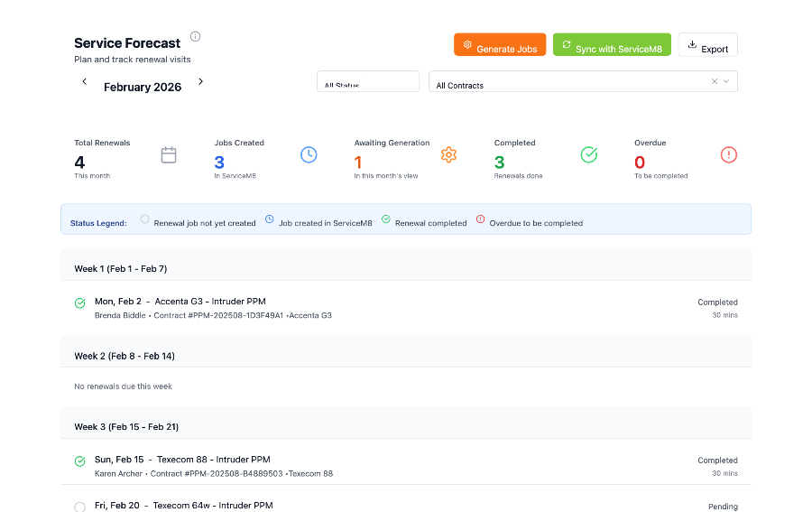Open the All Status filter dropdown
Viewport: 812px width, 512px height.
click(368, 82)
